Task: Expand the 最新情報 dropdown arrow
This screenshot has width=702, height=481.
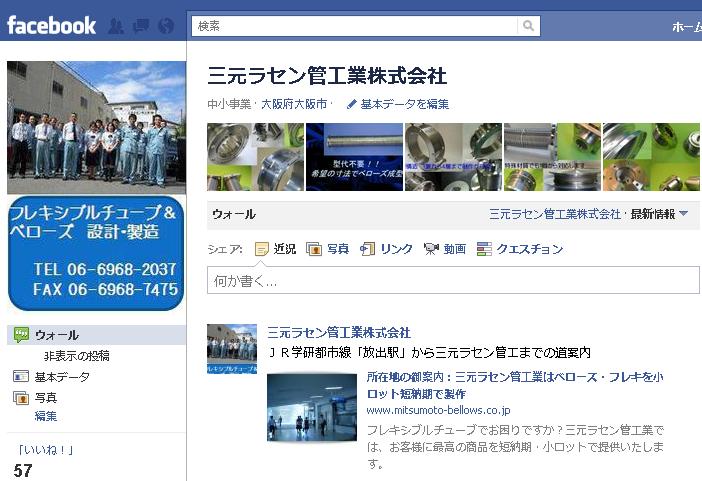Action: pyautogui.click(x=683, y=214)
